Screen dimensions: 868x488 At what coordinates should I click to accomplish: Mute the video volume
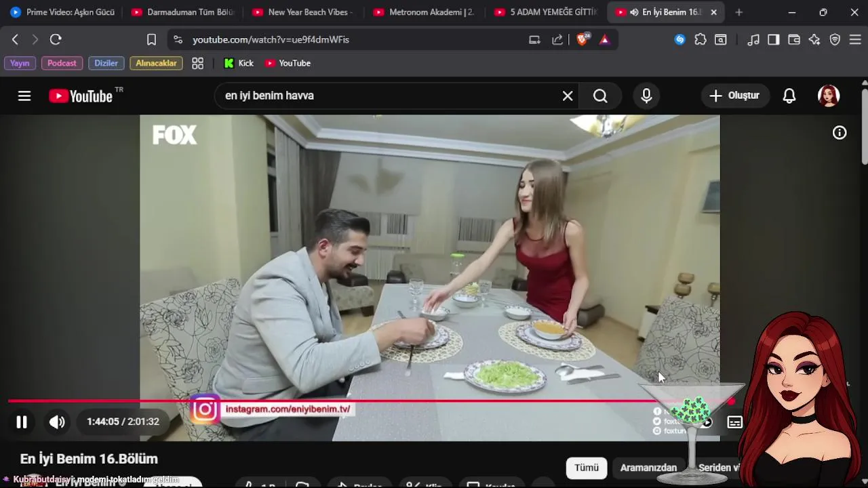tap(57, 422)
